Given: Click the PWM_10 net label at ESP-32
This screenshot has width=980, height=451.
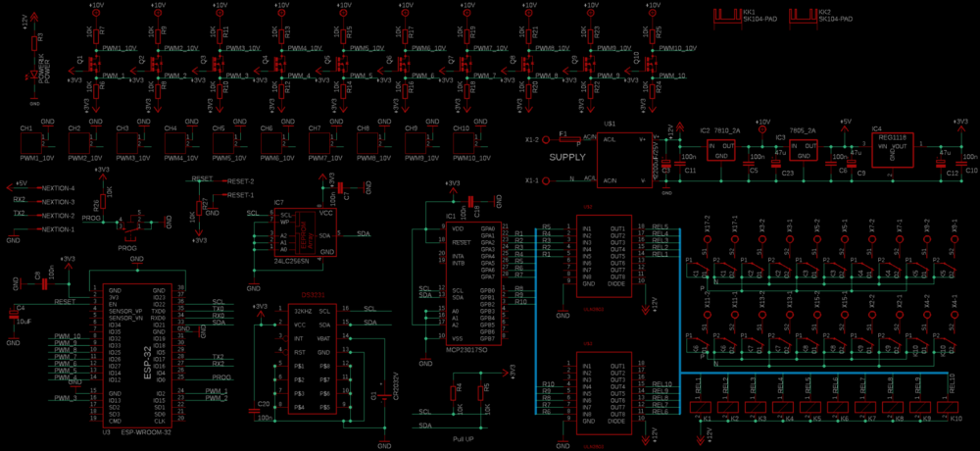Looking at the screenshot, I should point(67,336).
